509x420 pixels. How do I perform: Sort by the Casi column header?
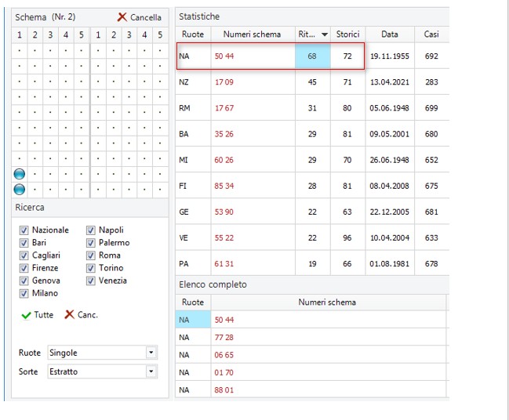pos(431,34)
